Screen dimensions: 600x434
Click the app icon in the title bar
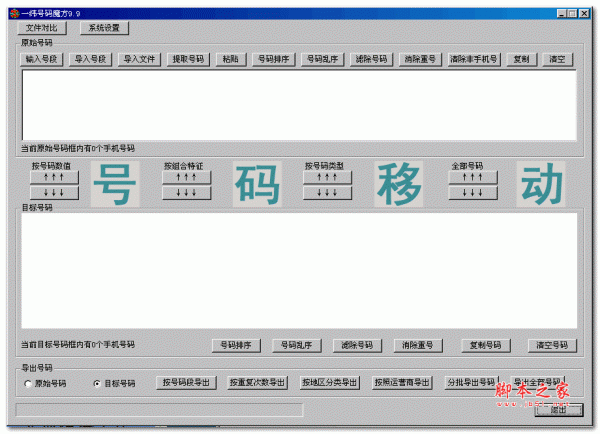point(15,14)
